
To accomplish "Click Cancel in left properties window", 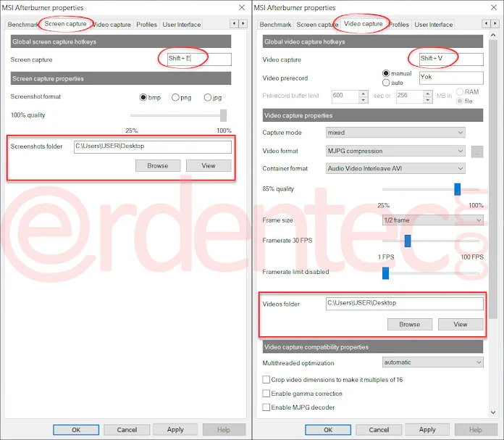I will tap(127, 430).
